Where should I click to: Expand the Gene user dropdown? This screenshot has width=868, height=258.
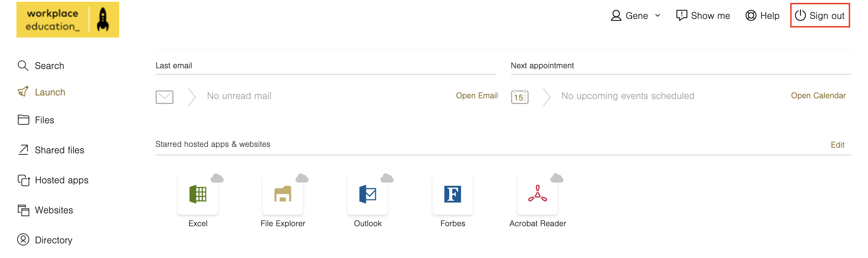click(x=636, y=16)
